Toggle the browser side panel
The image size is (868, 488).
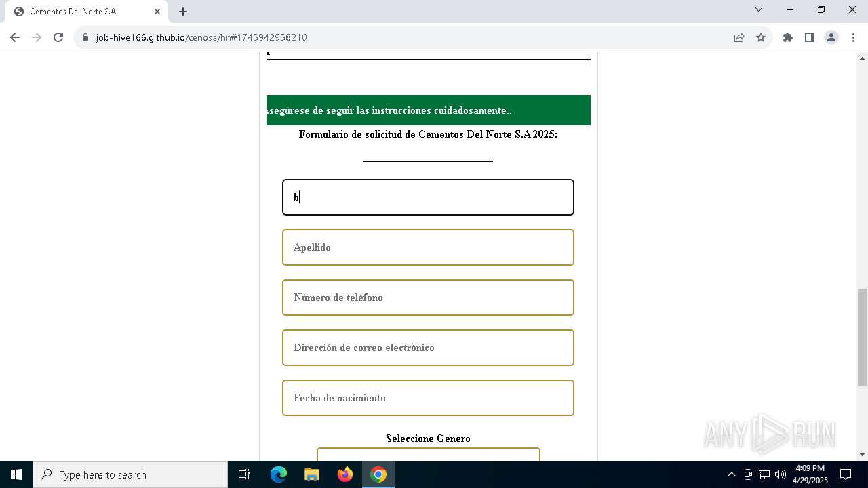810,37
